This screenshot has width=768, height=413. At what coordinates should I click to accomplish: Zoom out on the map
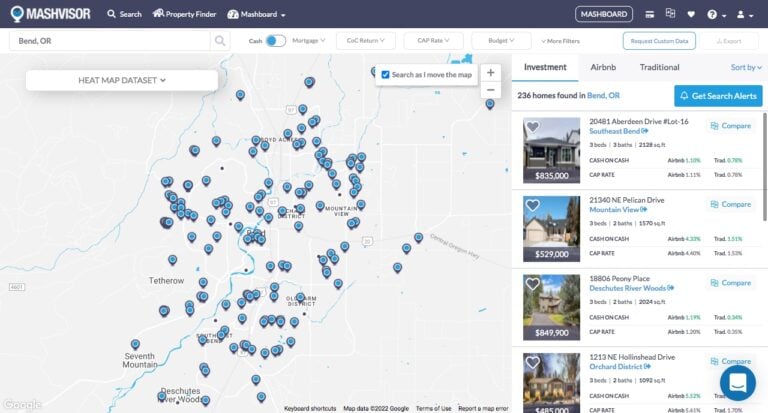[x=490, y=90]
